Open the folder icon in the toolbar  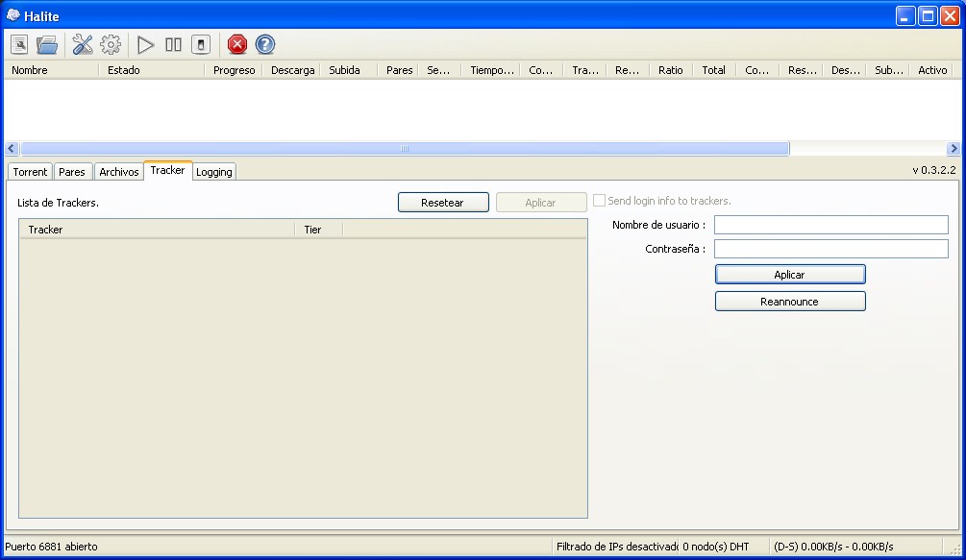tap(47, 44)
